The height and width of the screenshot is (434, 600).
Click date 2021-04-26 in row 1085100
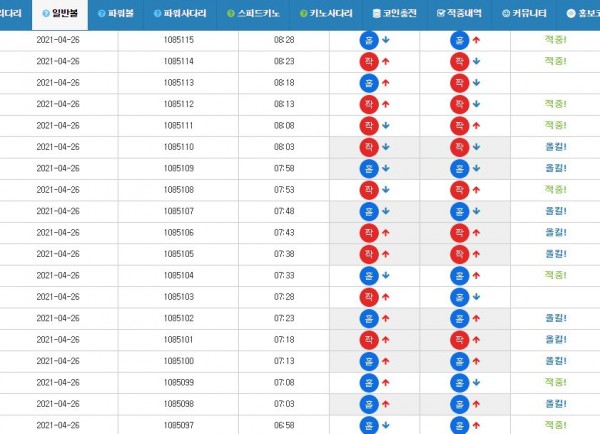(58, 361)
